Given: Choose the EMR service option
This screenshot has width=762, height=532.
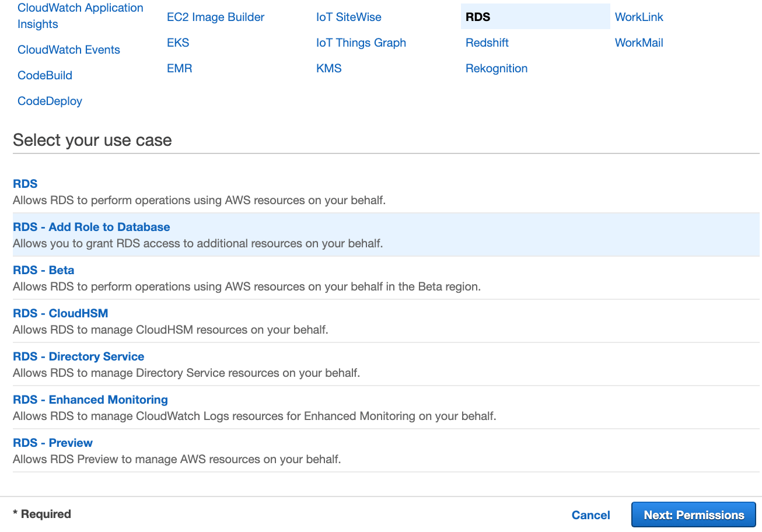Looking at the screenshot, I should coord(179,68).
